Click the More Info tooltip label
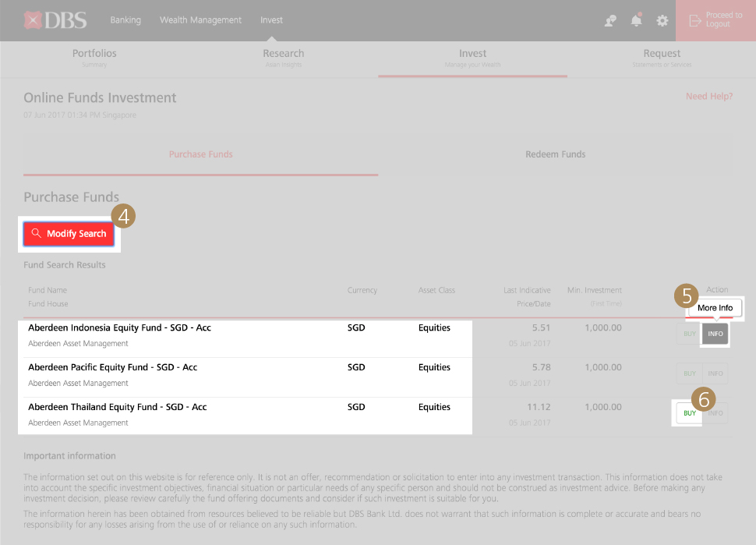The width and height of the screenshot is (756, 545). point(715,308)
